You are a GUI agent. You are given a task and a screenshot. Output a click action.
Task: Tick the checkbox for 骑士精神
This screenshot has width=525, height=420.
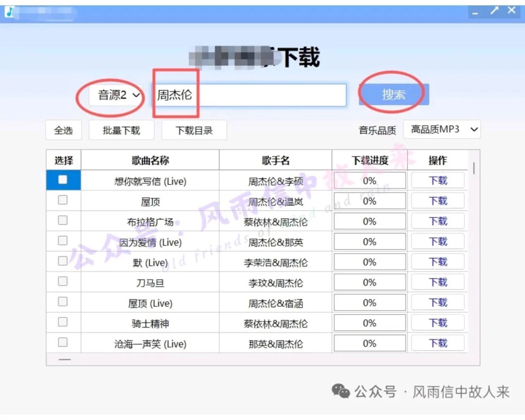point(63,322)
